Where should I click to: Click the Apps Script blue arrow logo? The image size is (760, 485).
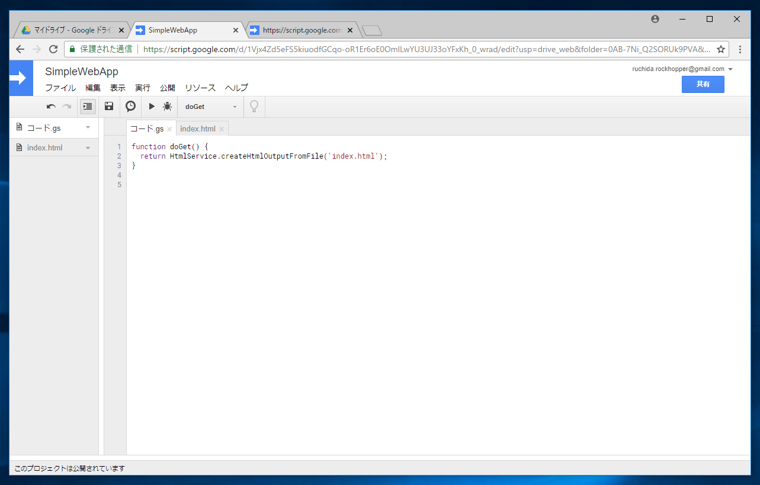(21, 78)
